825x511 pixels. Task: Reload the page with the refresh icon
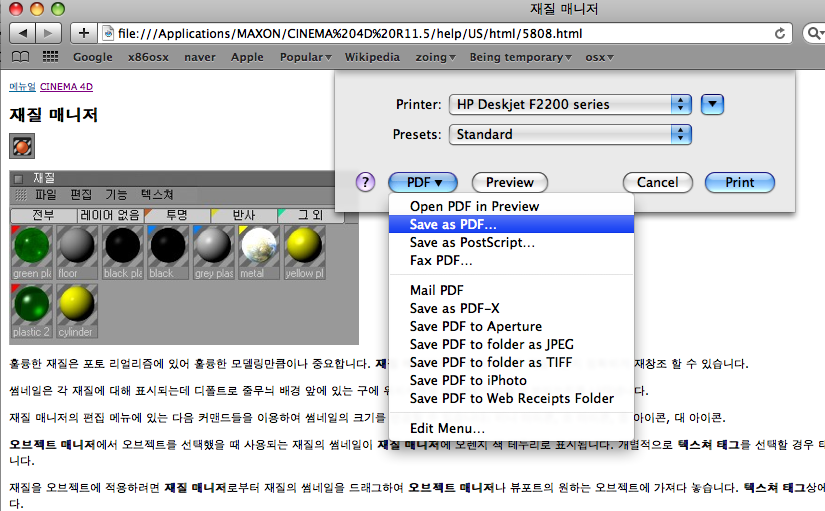pyautogui.click(x=780, y=33)
